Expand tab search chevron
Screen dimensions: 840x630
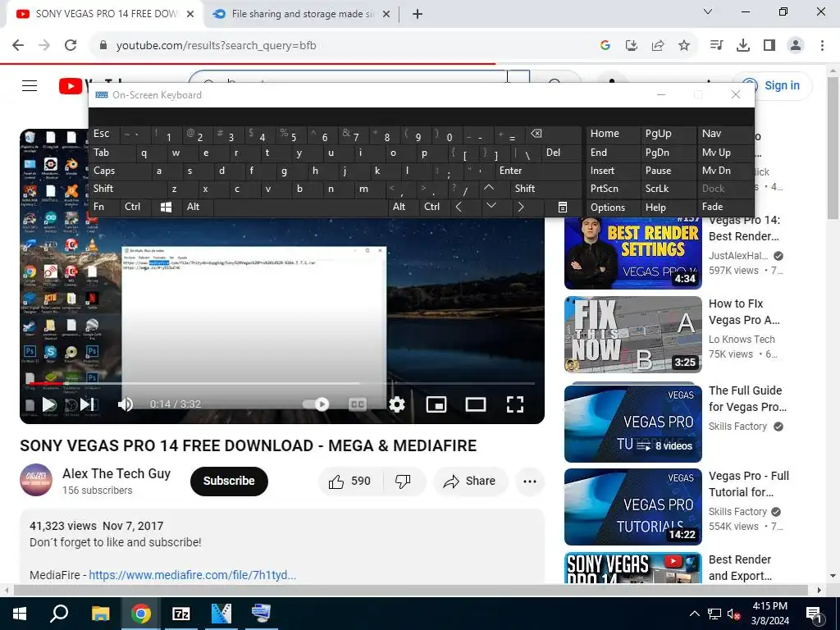click(x=708, y=11)
